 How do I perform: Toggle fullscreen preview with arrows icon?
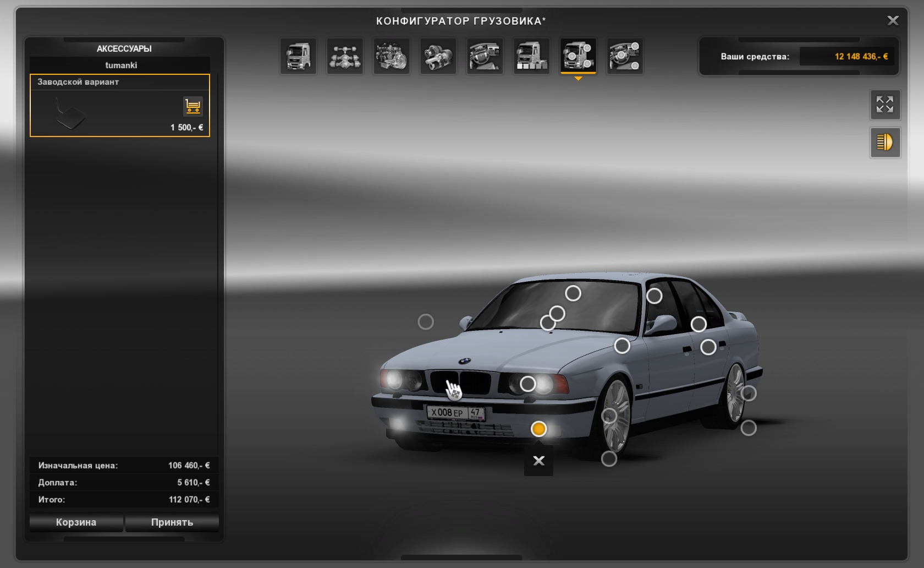(885, 105)
